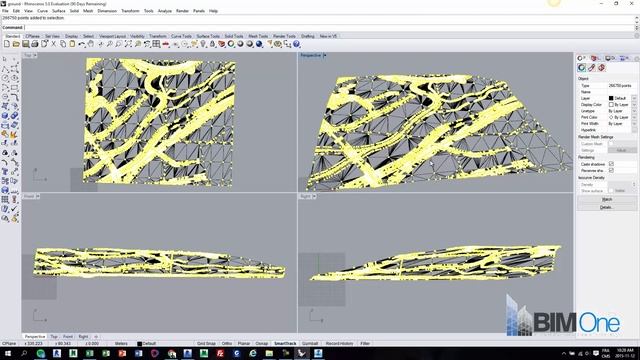Click the light bulb Show/Hide icon

point(203,44)
